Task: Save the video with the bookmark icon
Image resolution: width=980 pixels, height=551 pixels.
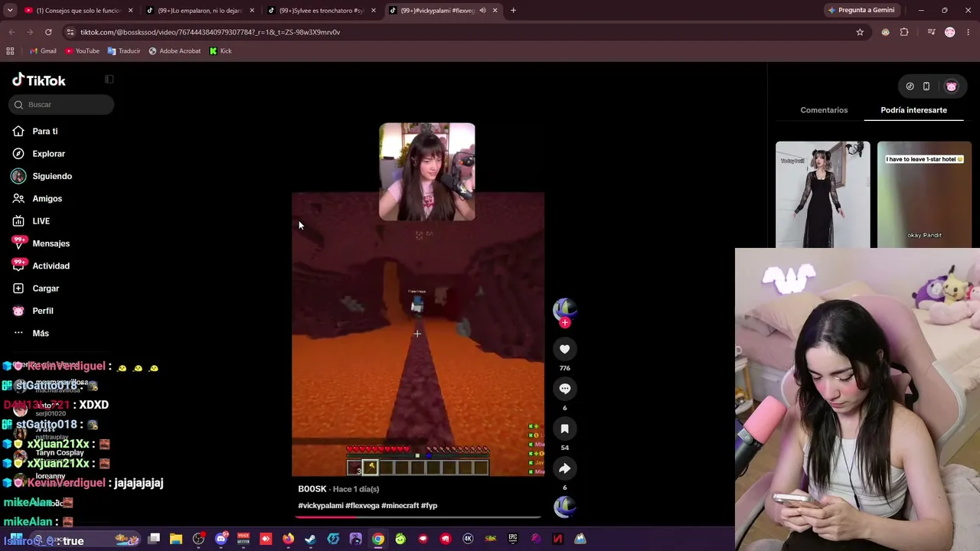Action: [564, 429]
